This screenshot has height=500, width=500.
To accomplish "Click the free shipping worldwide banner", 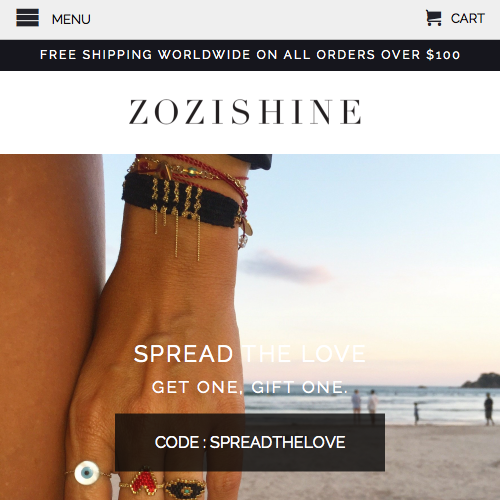I will pyautogui.click(x=250, y=55).
